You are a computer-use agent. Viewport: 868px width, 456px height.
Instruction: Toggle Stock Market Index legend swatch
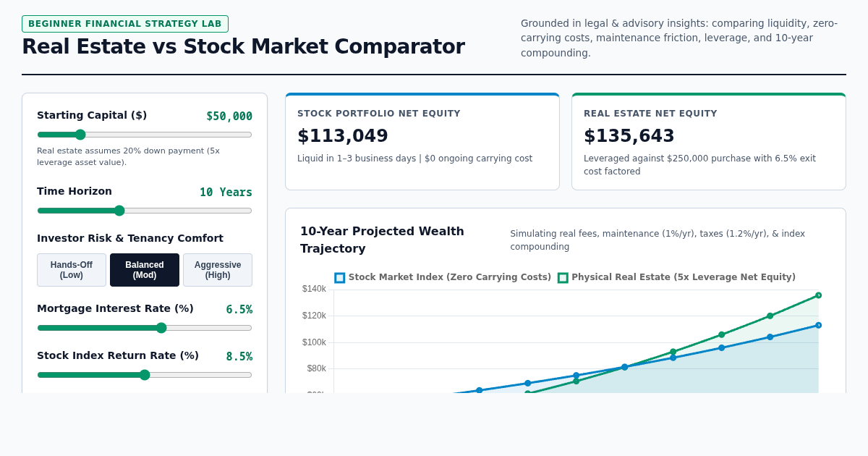(340, 278)
